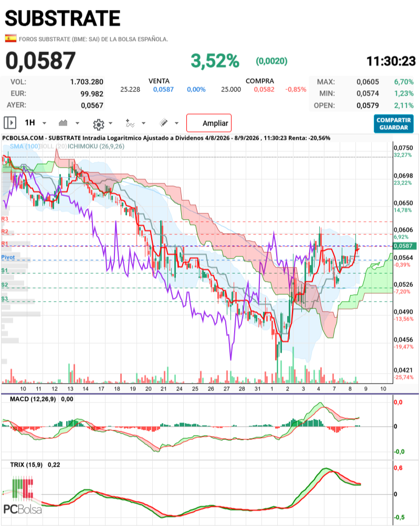This screenshot has height=526, width=420.
Task: Click the R2 resistance level label
Action: point(5,231)
